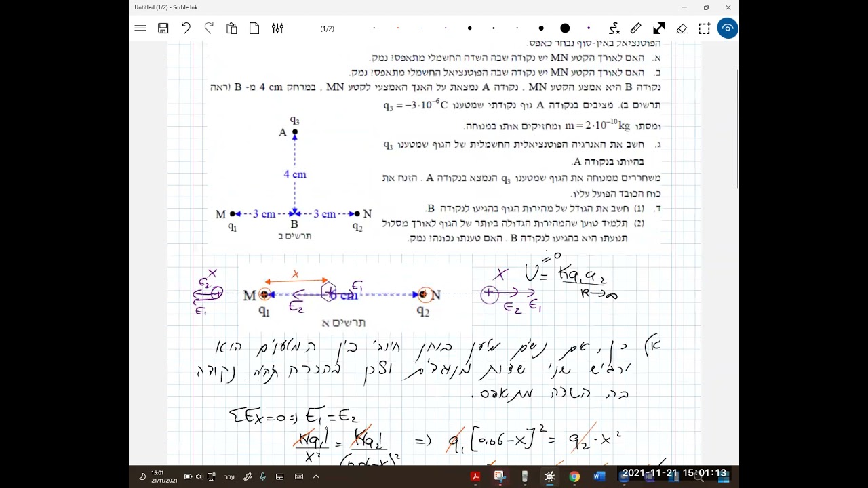Click the microphone icon in system tray
Image resolution: width=868 pixels, height=488 pixels.
pyautogui.click(x=262, y=476)
